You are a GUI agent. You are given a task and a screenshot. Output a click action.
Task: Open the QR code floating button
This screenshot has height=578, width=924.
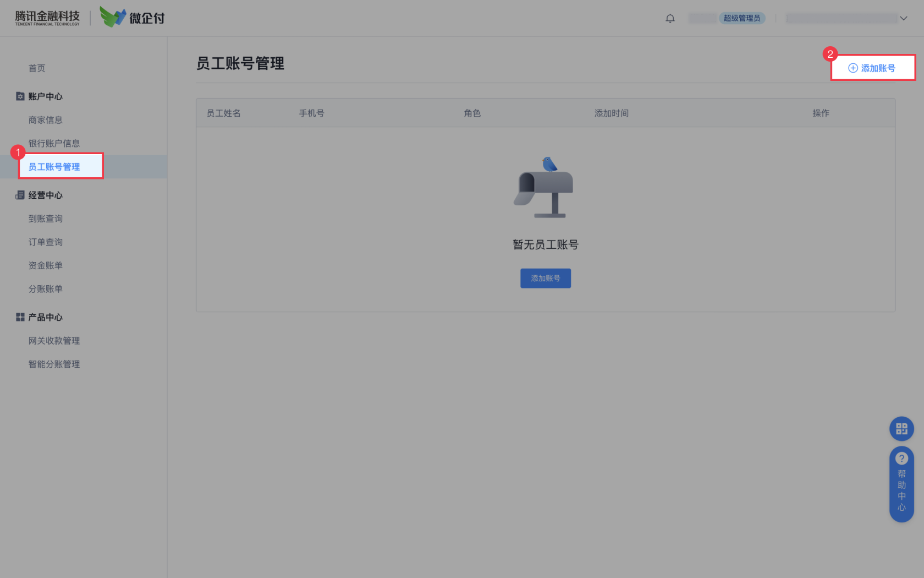tap(901, 428)
